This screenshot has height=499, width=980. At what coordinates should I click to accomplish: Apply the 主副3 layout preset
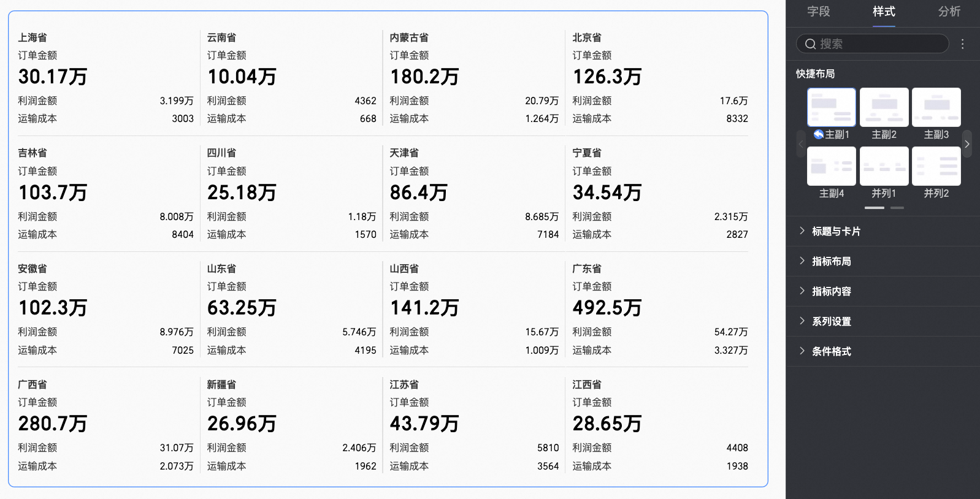click(936, 107)
